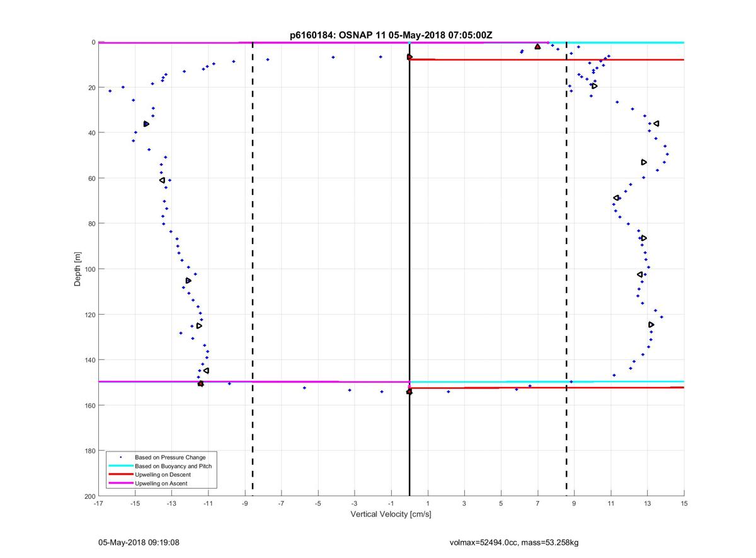Image resolution: width=756 pixels, height=558 pixels.
Task: Click the triangle marker at 102 m near 12.5 cm/s
Action: click(639, 274)
